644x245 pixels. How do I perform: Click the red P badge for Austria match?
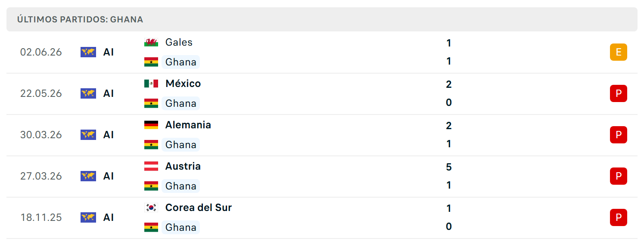point(619,176)
